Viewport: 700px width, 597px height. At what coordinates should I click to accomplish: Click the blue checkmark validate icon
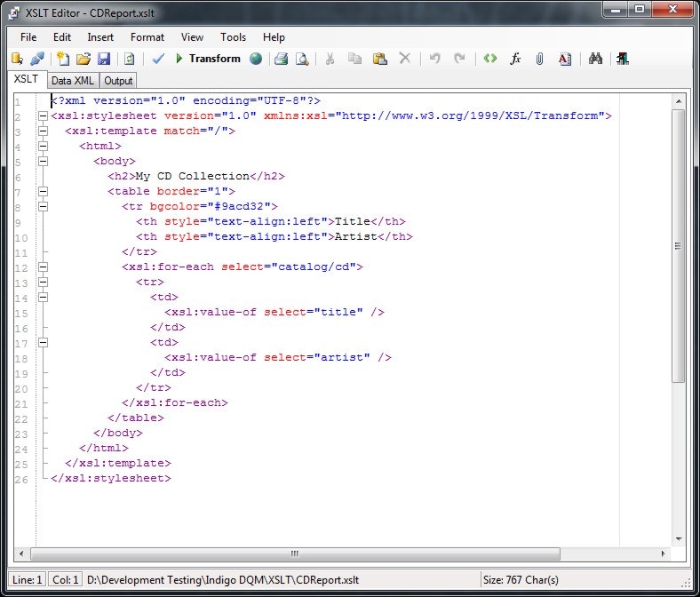[x=158, y=59]
